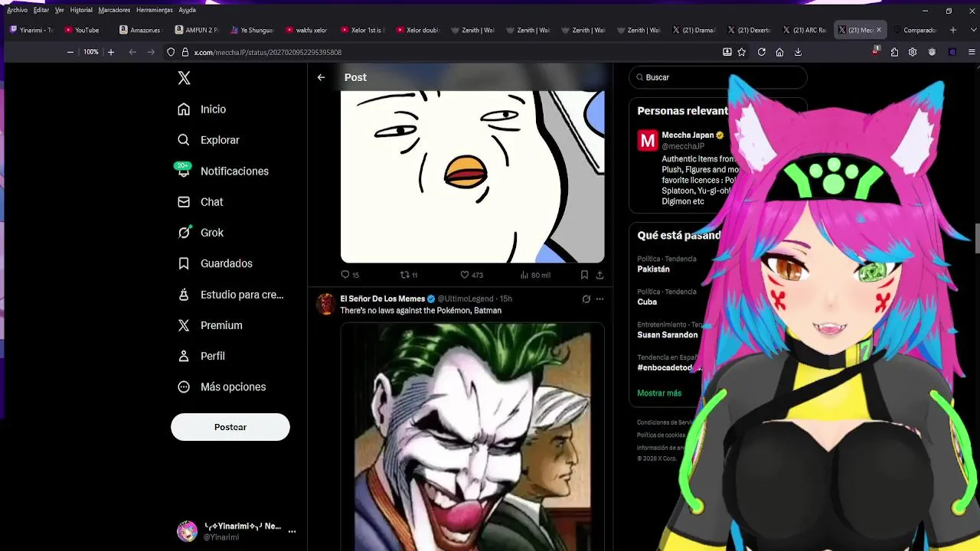Image resolution: width=980 pixels, height=551 pixels.
Task: Bookmark this page with the star
Action: click(x=741, y=52)
